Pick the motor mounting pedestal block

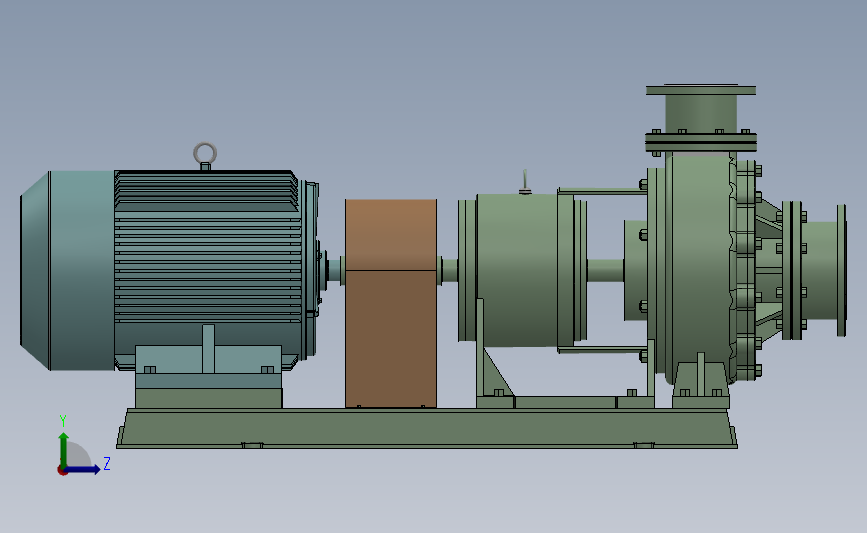[x=208, y=398]
